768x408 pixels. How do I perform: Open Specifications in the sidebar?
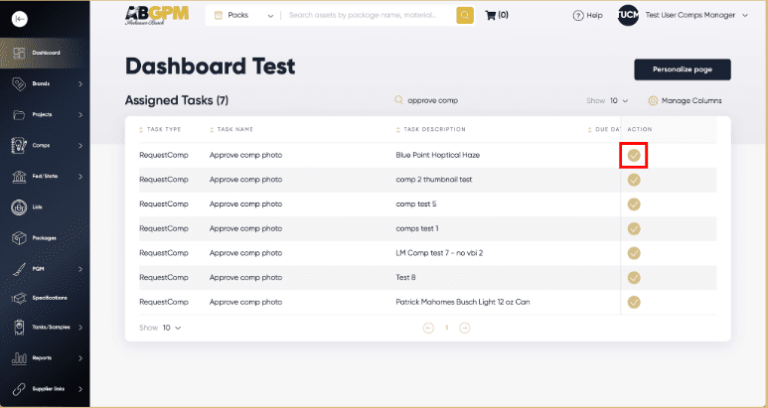click(x=20, y=298)
